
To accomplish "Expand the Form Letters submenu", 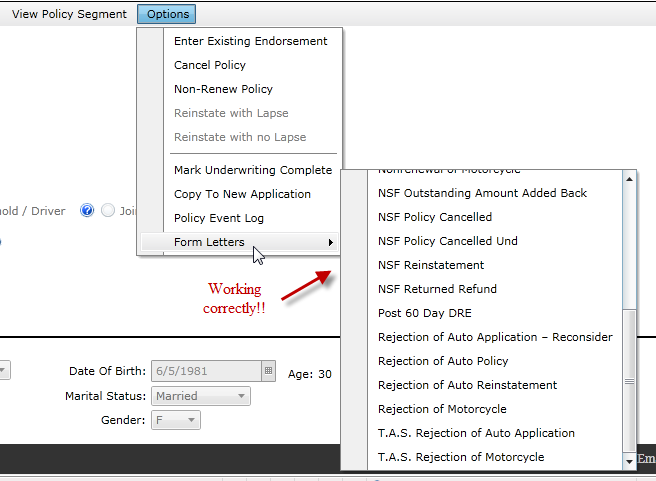I will 240,242.
